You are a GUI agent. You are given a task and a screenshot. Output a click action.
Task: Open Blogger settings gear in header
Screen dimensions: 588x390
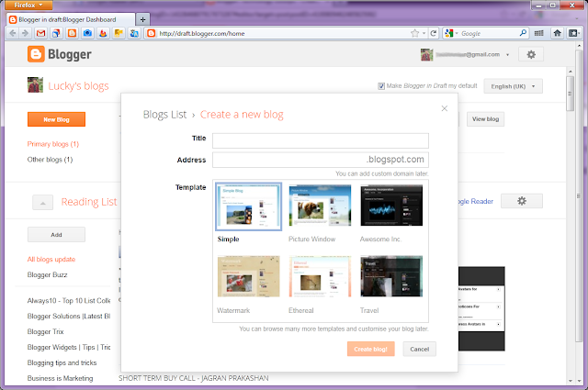coord(531,55)
